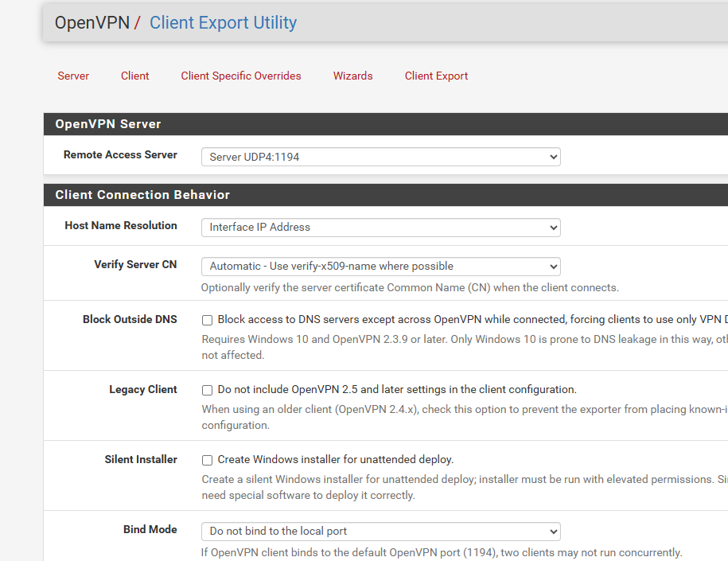Image resolution: width=728 pixels, height=561 pixels.
Task: Click the Legacy Client label
Action: pos(143,390)
